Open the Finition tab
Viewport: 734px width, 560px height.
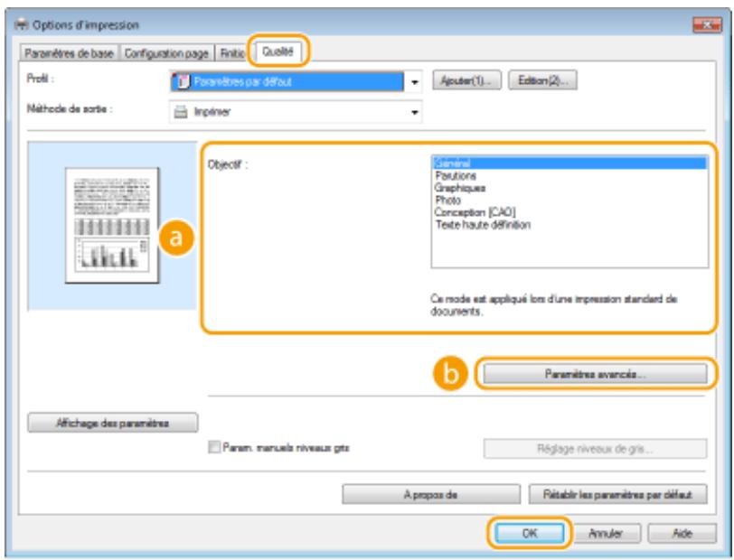pyautogui.click(x=231, y=53)
